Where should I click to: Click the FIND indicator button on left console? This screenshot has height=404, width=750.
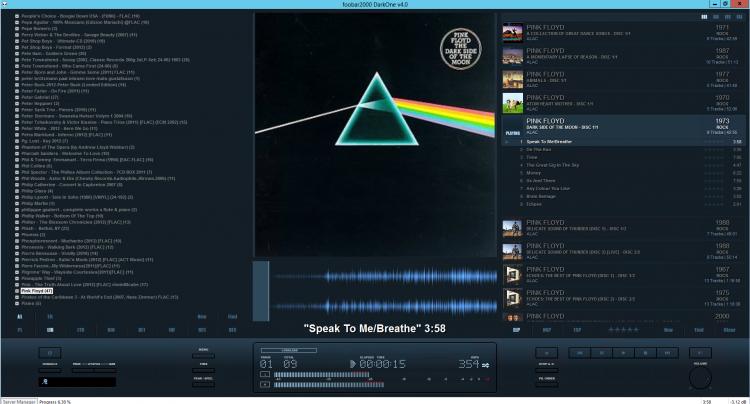(203, 370)
